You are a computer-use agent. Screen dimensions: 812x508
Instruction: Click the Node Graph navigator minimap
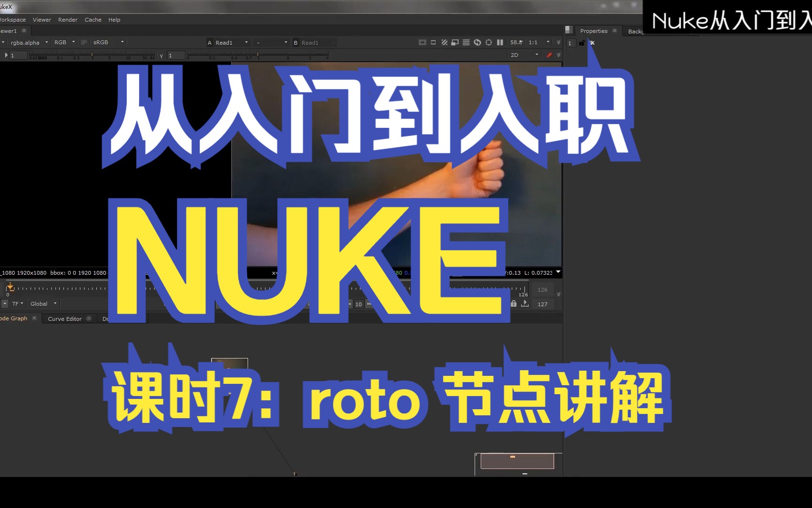(x=518, y=464)
